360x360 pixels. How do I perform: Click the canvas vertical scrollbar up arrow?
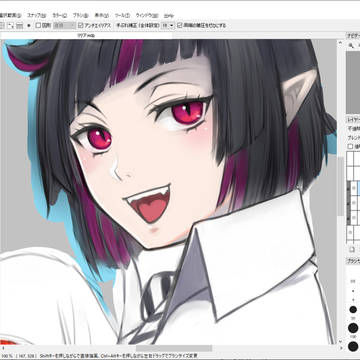click(x=340, y=43)
